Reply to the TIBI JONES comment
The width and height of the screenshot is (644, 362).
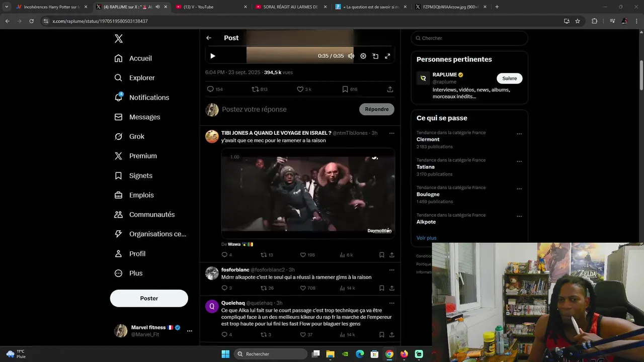tap(227, 255)
